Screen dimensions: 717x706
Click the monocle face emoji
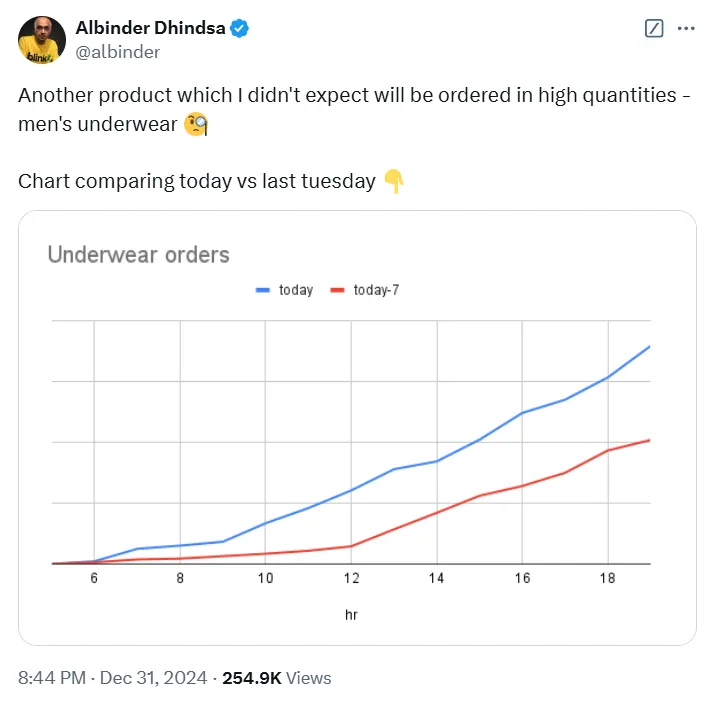pos(195,124)
